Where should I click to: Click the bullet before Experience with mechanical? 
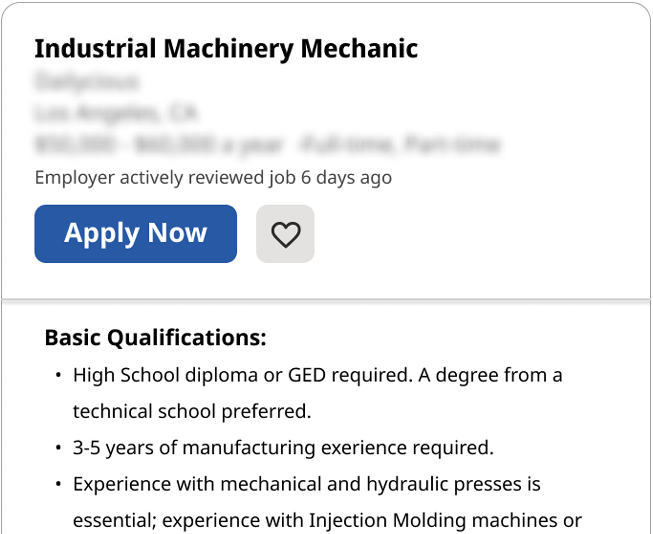pos(58,484)
